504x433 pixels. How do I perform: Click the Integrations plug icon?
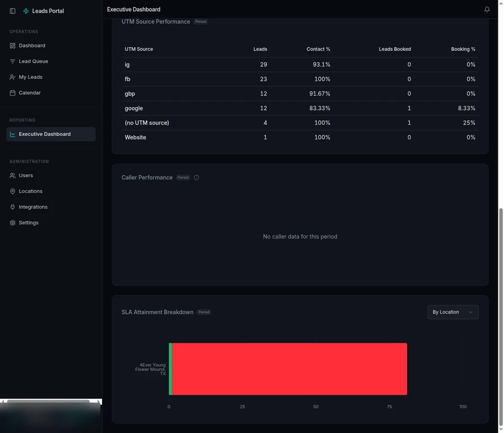[x=12, y=207]
